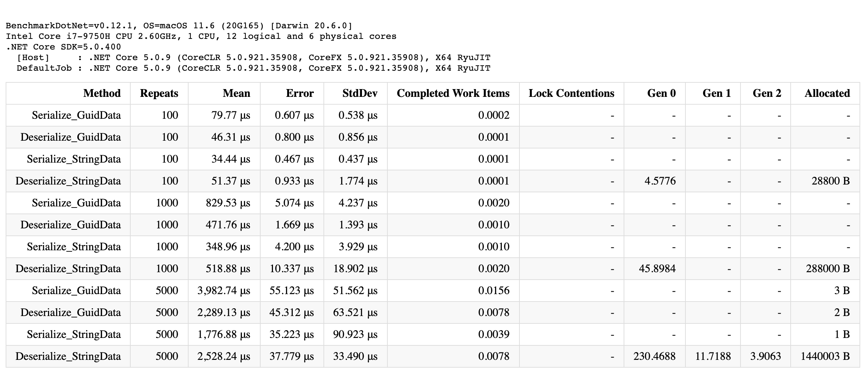Click the Repeats column header
Image resolution: width=868 pixels, height=374 pixels.
point(159,93)
